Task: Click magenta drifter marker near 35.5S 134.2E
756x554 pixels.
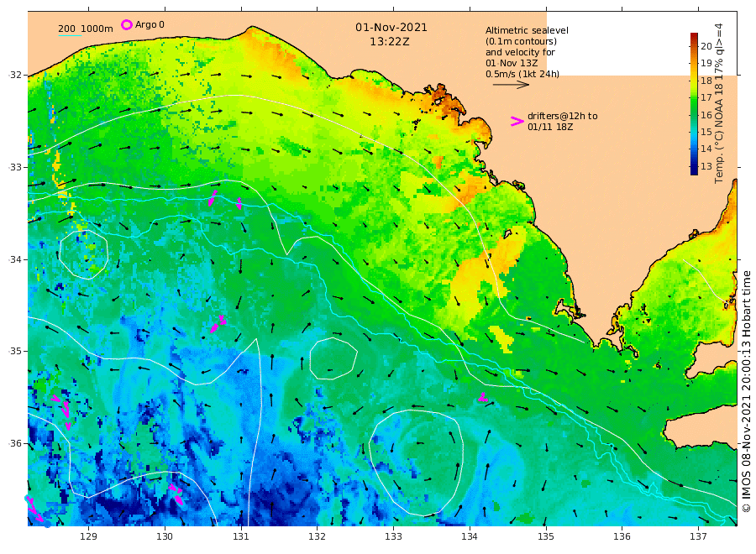Action: coord(483,398)
